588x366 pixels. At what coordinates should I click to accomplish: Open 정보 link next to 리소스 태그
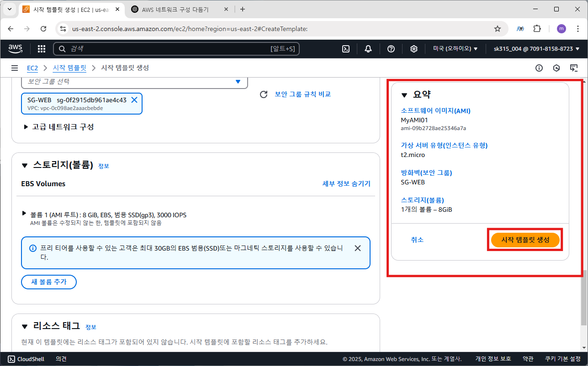[x=91, y=327]
